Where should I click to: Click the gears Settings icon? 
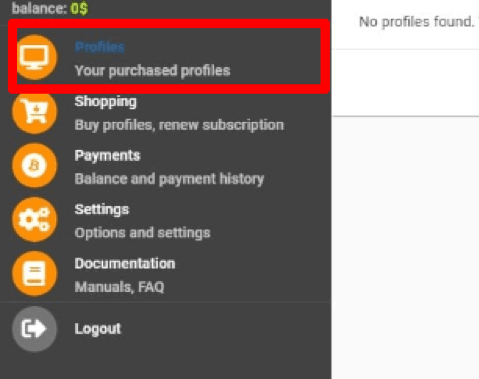pos(35,220)
